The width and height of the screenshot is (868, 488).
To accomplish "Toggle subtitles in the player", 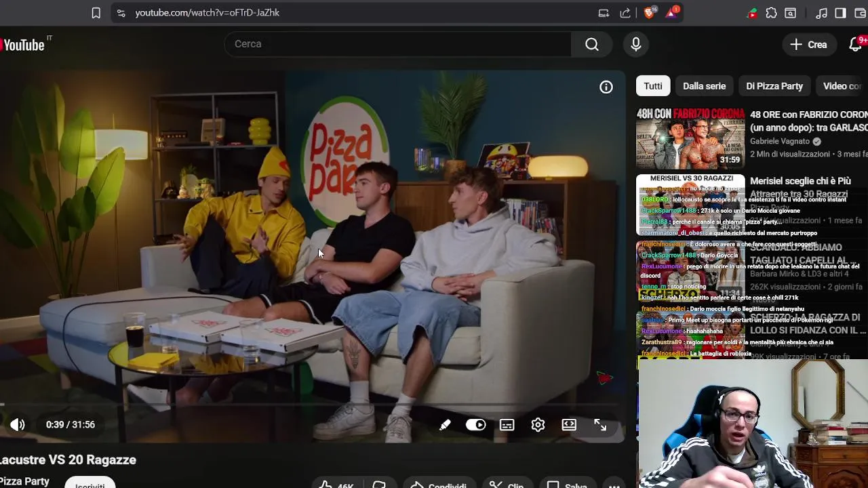I will 507,425.
